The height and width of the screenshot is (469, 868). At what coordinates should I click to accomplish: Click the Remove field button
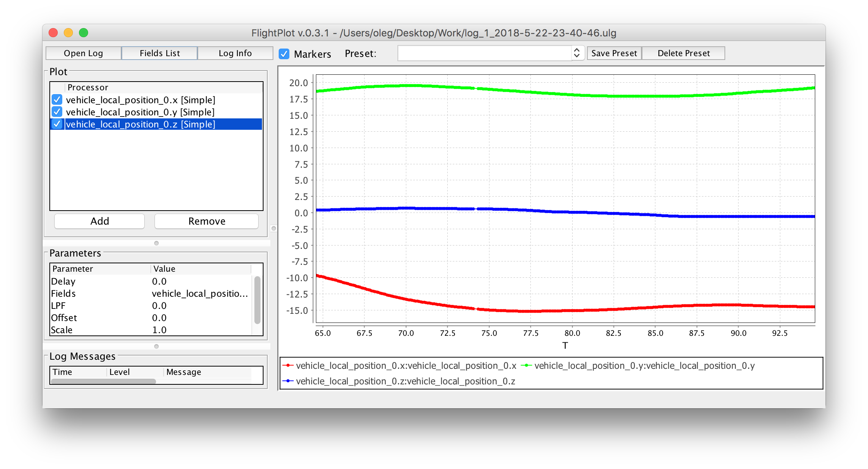pos(207,221)
